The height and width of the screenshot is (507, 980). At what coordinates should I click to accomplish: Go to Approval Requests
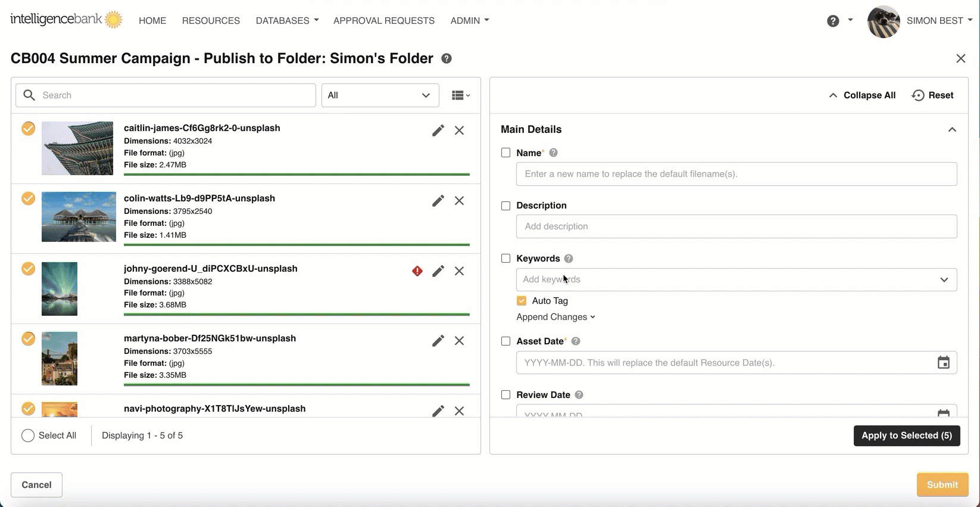pos(383,20)
